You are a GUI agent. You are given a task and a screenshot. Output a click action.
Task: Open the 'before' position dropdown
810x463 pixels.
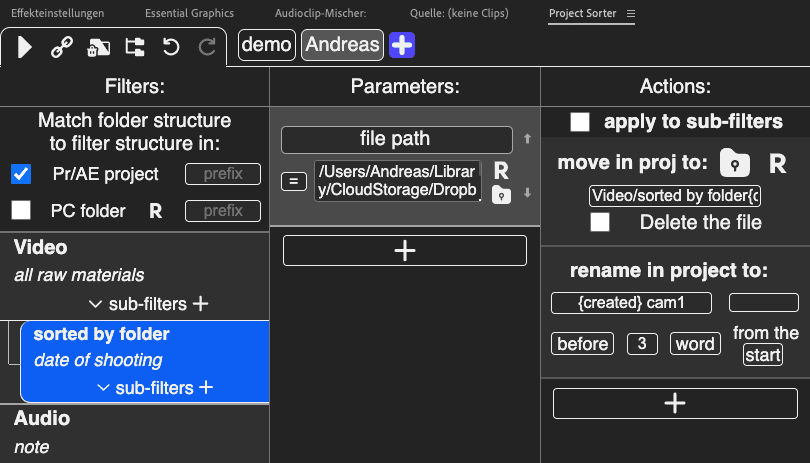[582, 344]
